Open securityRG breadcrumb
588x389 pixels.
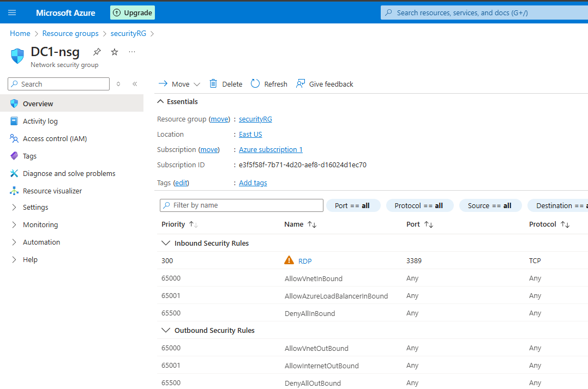128,33
